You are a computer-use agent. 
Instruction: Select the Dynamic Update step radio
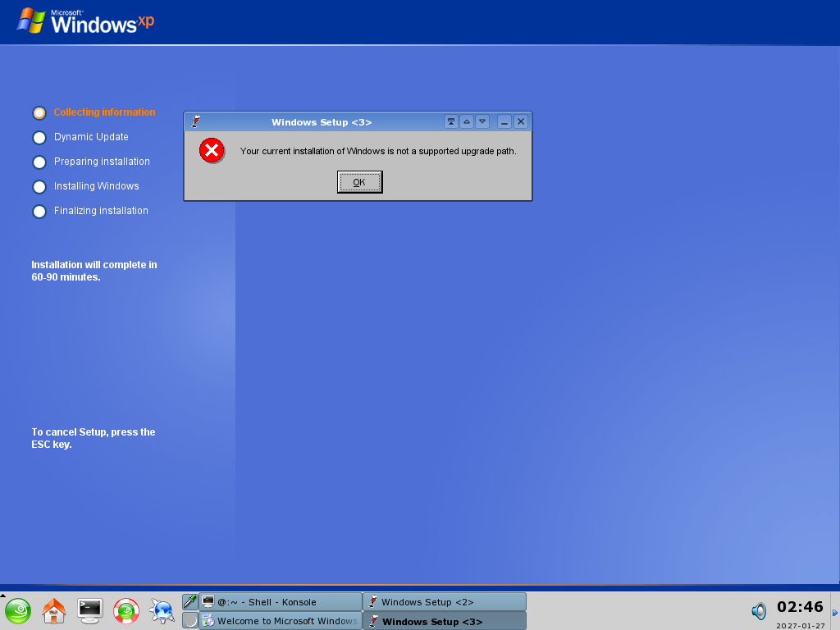click(x=39, y=138)
